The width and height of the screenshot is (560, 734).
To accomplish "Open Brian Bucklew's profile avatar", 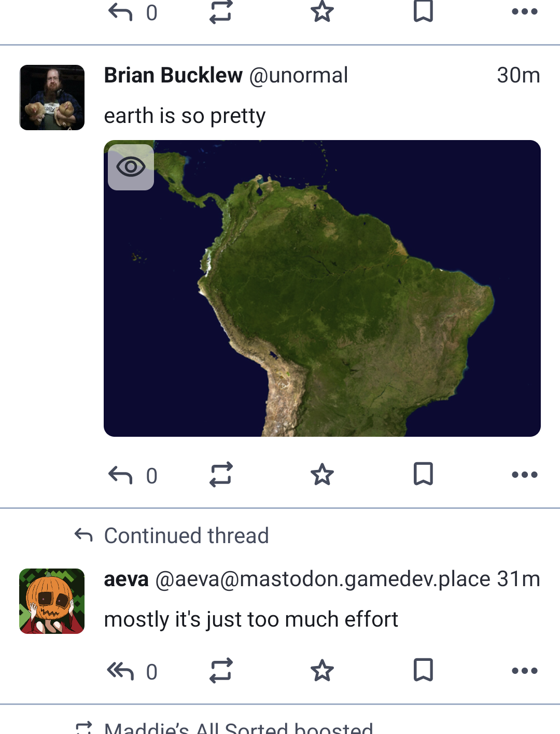I will pyautogui.click(x=52, y=98).
